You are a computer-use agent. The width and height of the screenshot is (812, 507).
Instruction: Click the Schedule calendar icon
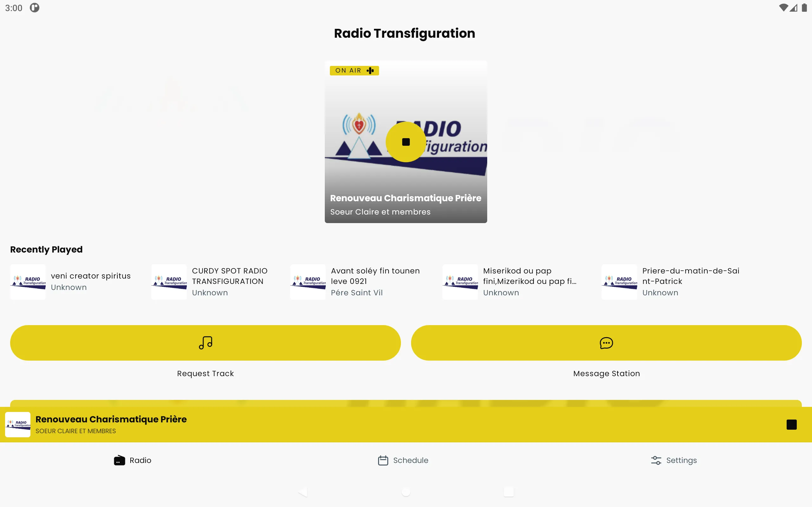(383, 460)
